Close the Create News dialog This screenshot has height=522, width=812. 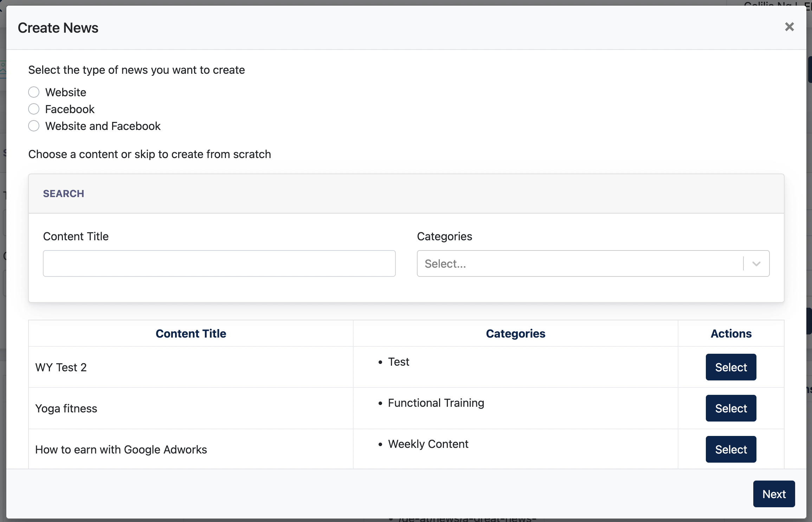coord(790,27)
